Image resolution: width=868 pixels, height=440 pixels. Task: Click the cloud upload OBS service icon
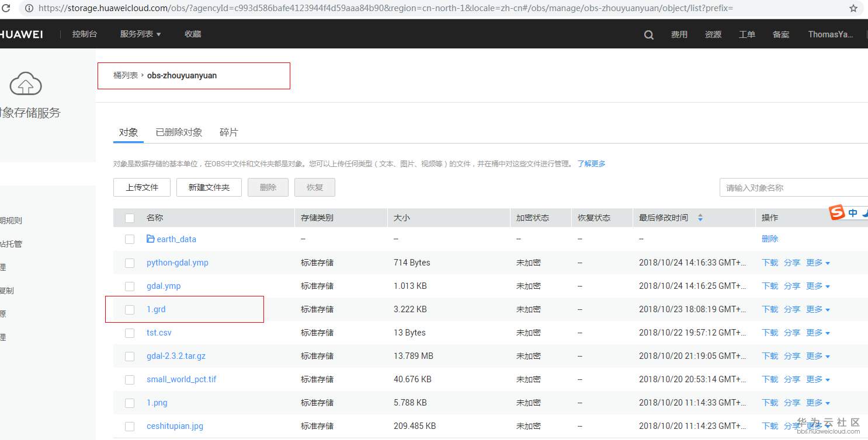tap(26, 83)
